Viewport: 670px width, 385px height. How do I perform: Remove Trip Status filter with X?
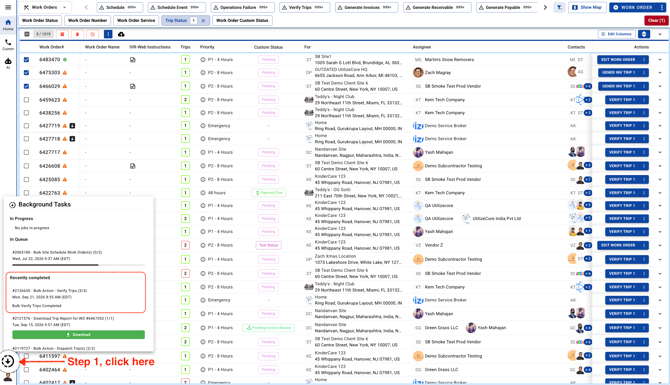coord(203,21)
